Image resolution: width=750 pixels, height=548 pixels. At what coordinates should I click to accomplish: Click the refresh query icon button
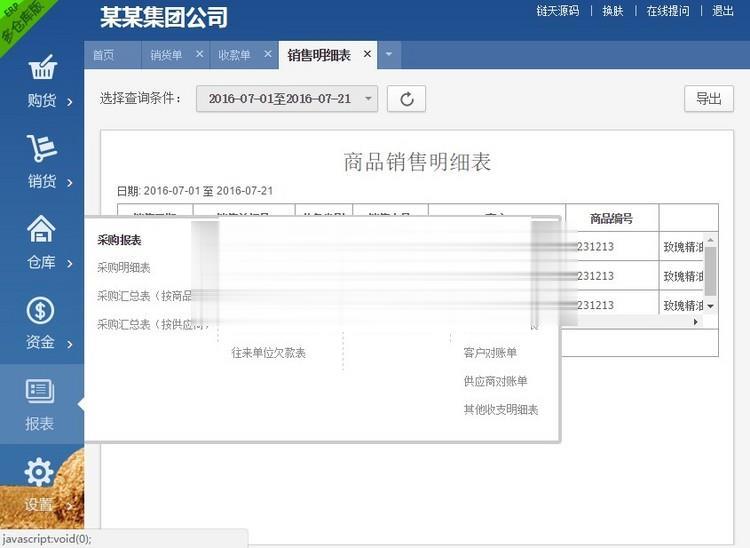coord(406,99)
